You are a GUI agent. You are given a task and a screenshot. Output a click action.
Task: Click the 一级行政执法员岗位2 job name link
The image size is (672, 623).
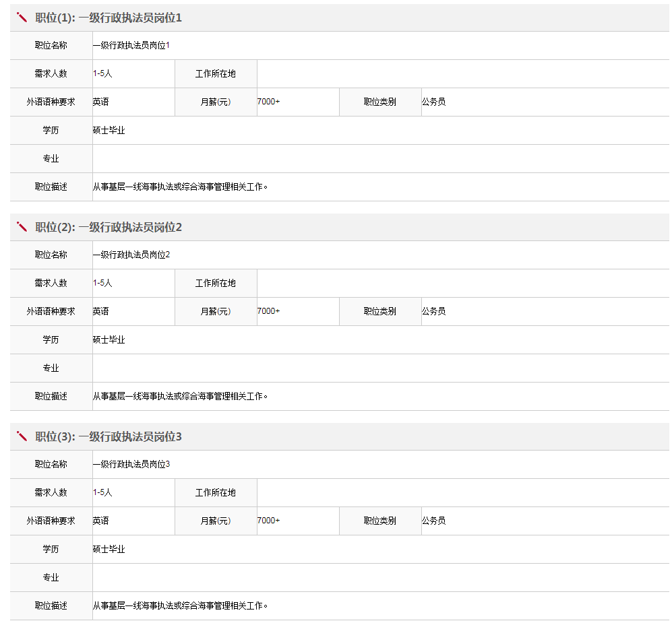(129, 255)
